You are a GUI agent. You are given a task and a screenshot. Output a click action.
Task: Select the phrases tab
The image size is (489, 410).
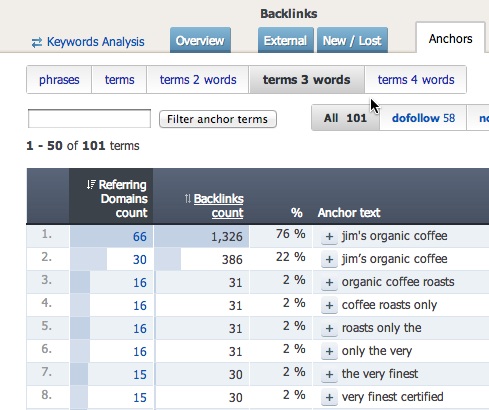[59, 80]
